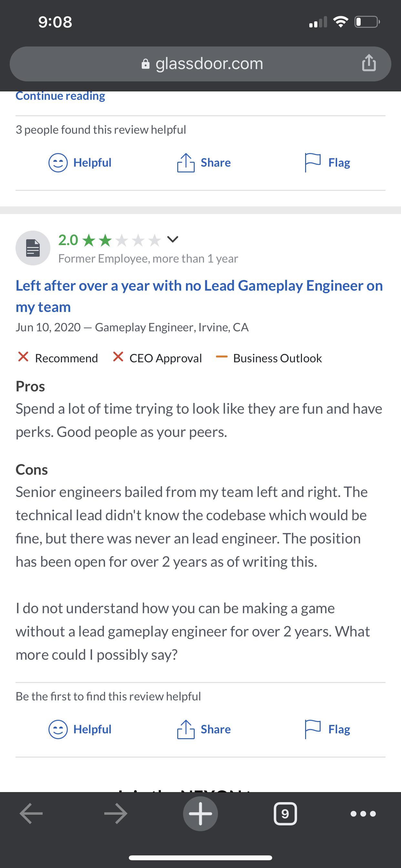401x868 pixels.
Task: Go forward with the browser forward arrow
Action: [x=116, y=814]
